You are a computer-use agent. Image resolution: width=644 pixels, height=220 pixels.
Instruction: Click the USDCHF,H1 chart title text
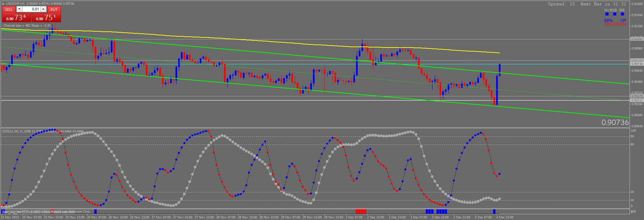tap(15, 4)
